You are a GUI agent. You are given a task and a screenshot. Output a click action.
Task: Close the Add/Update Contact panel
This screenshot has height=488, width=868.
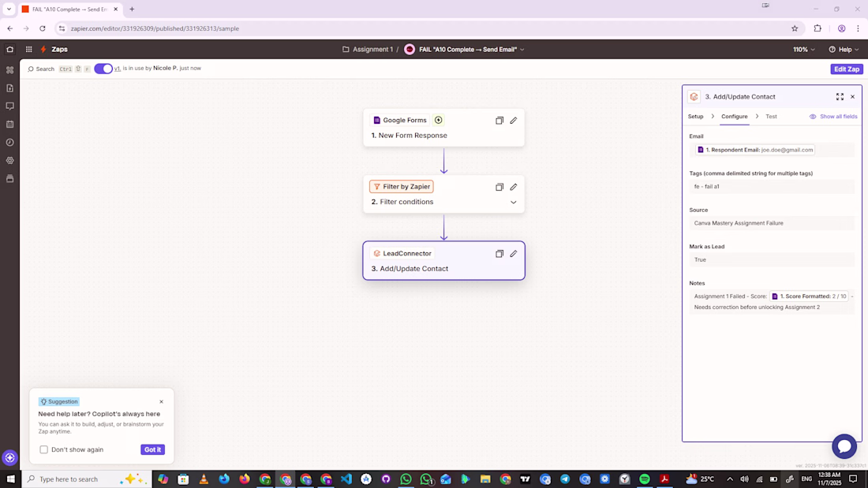(852, 97)
